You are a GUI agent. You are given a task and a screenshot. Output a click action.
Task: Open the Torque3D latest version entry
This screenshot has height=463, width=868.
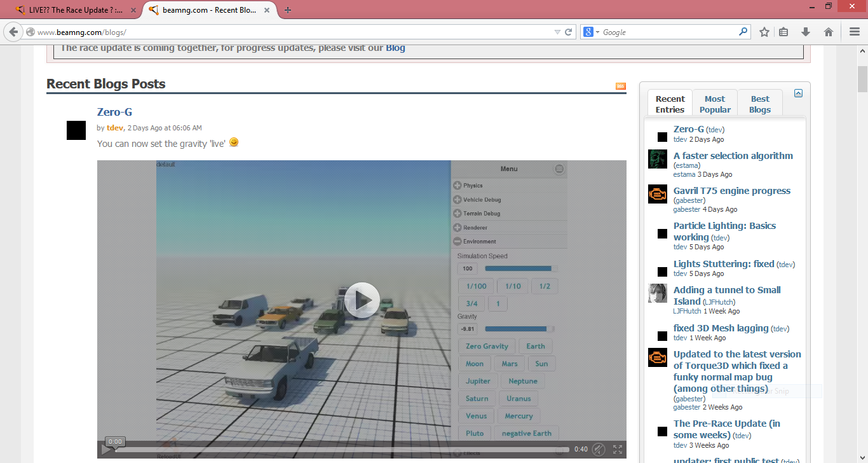click(x=737, y=371)
